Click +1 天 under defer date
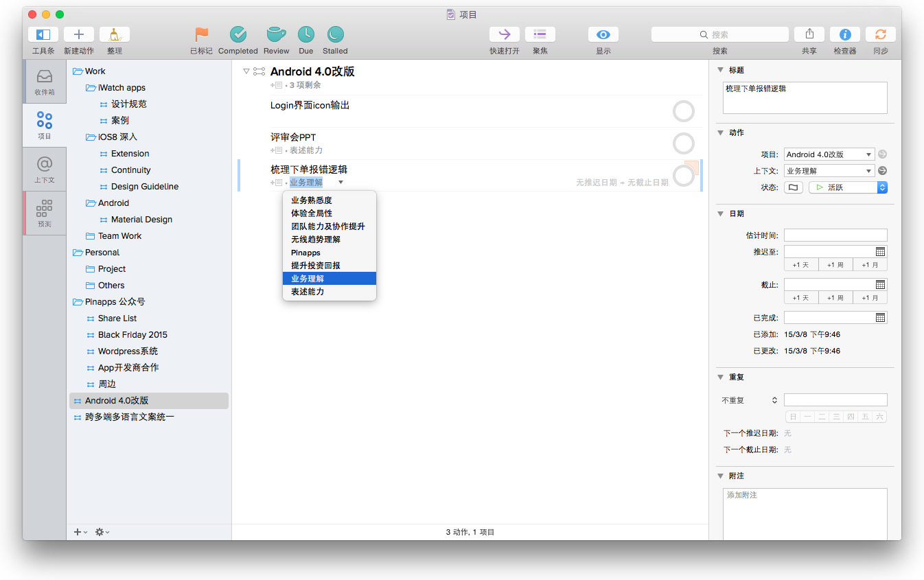This screenshot has height=580, width=924. pos(801,265)
